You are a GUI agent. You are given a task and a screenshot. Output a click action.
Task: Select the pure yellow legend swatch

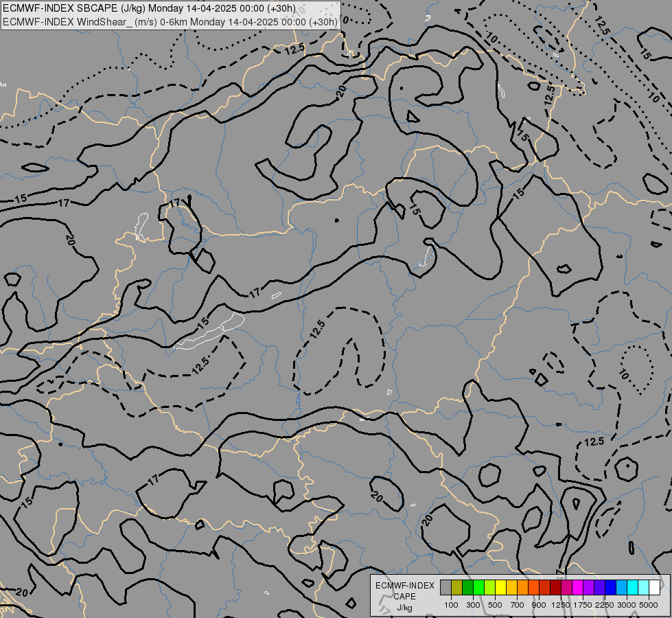[500, 587]
